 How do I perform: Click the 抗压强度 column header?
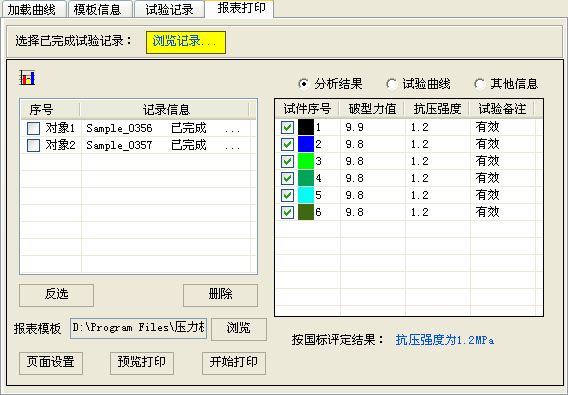tap(437, 109)
